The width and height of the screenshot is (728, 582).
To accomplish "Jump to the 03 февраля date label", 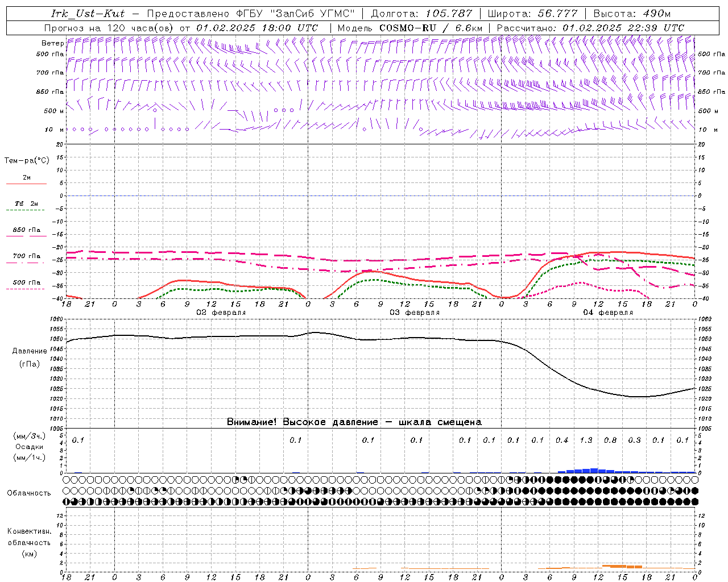I will tap(415, 313).
